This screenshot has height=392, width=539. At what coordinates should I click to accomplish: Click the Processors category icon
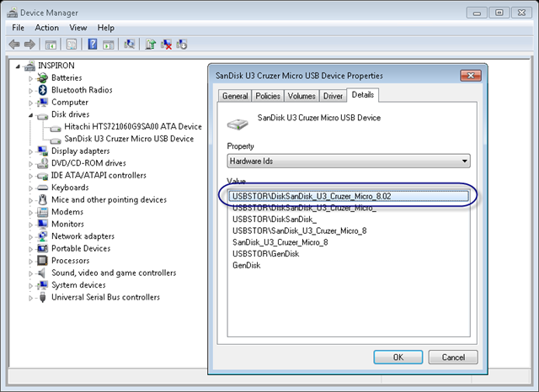click(x=42, y=261)
